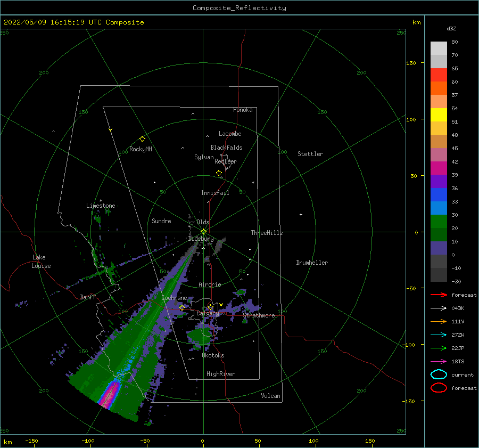Click the 30 dBZ green swatch
479x448 pixels.
click(439, 222)
